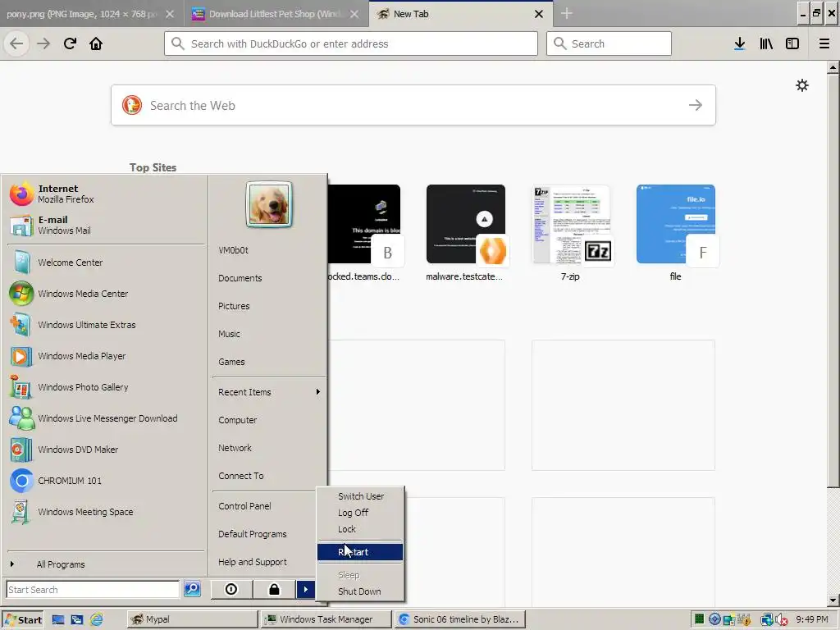Image resolution: width=840 pixels, height=630 pixels.
Task: Select Restart from the power menu
Action: coord(360,552)
